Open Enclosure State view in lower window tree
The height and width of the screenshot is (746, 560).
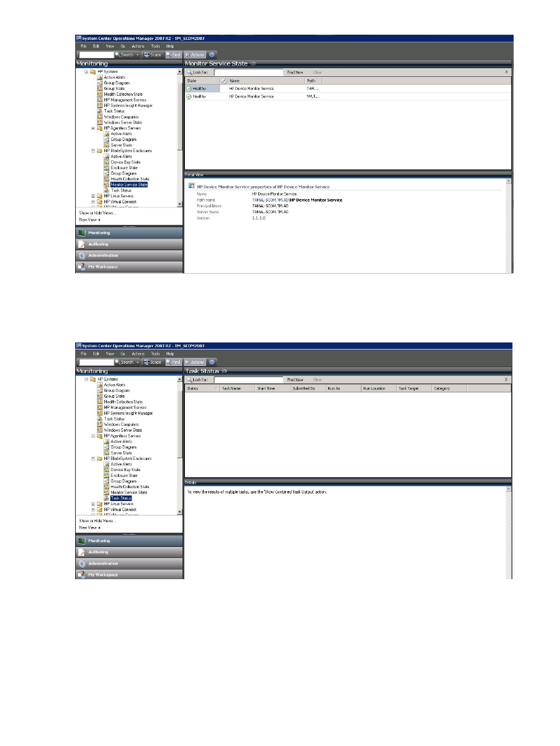click(124, 475)
